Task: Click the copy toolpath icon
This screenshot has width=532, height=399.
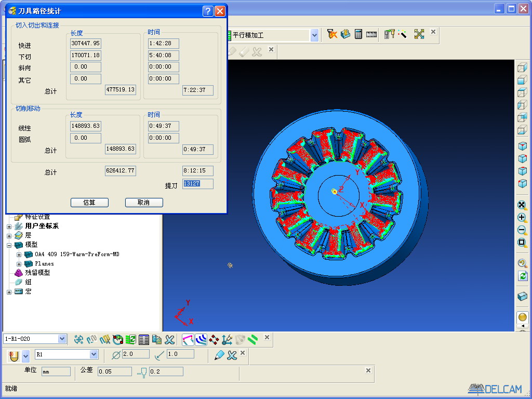Action: pyautogui.click(x=157, y=339)
